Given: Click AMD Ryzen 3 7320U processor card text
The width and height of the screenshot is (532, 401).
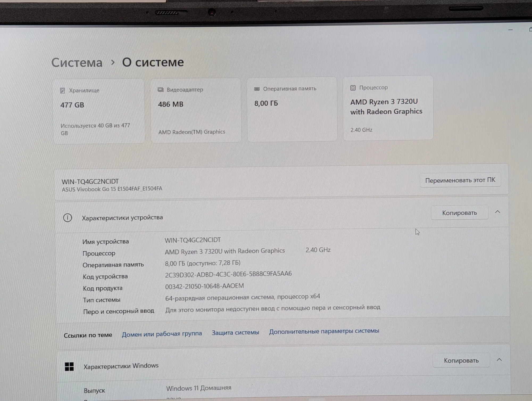Looking at the screenshot, I should point(386,107).
